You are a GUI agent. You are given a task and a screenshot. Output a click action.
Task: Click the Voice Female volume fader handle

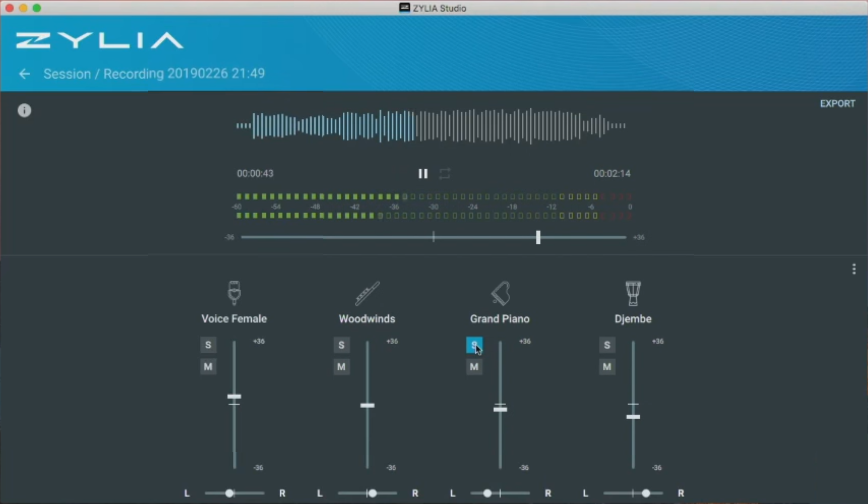(234, 397)
